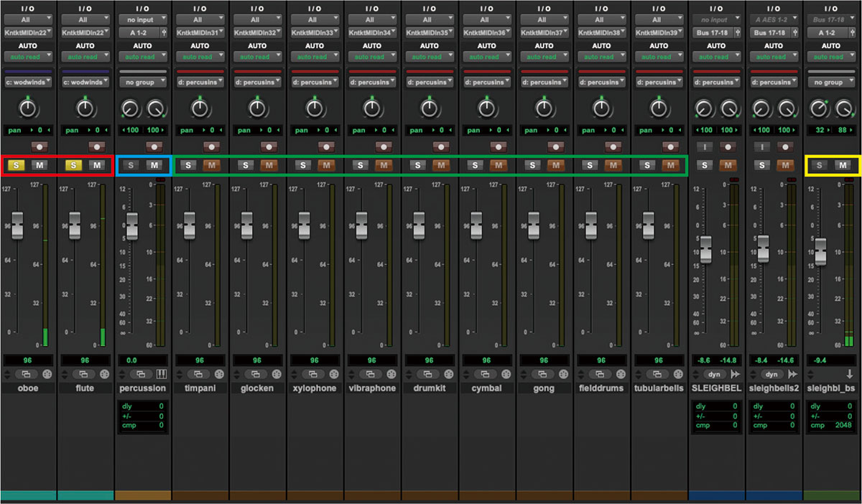Open the sleighbl_bs 'no group' dropdown
Screen dimensions: 862x504
pos(831,82)
